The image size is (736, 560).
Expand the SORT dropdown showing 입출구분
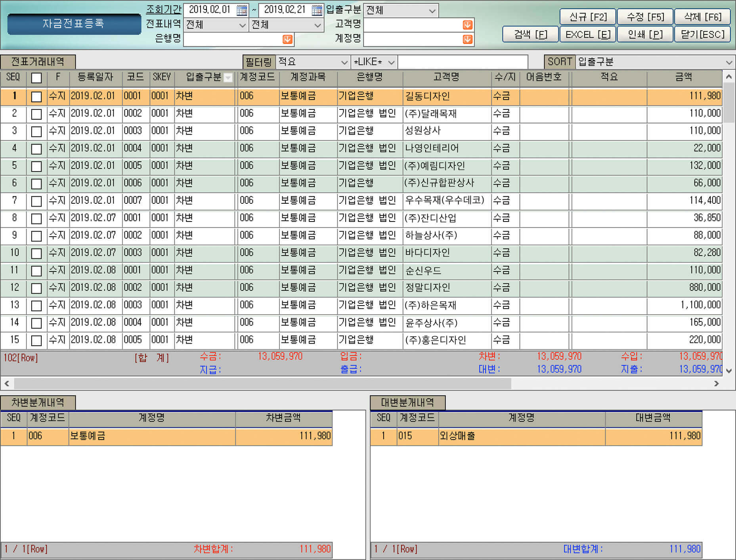tap(728, 62)
